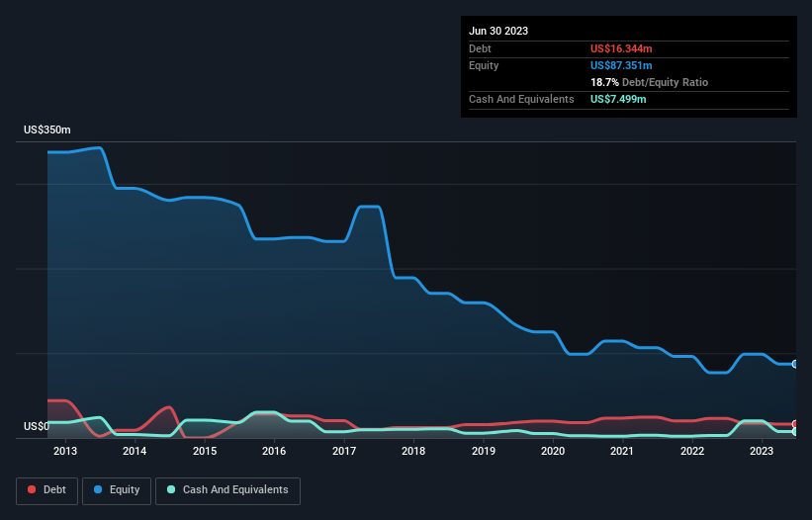The width and height of the screenshot is (812, 520).
Task: Click the 2020 x-axis label
Action: tap(553, 451)
